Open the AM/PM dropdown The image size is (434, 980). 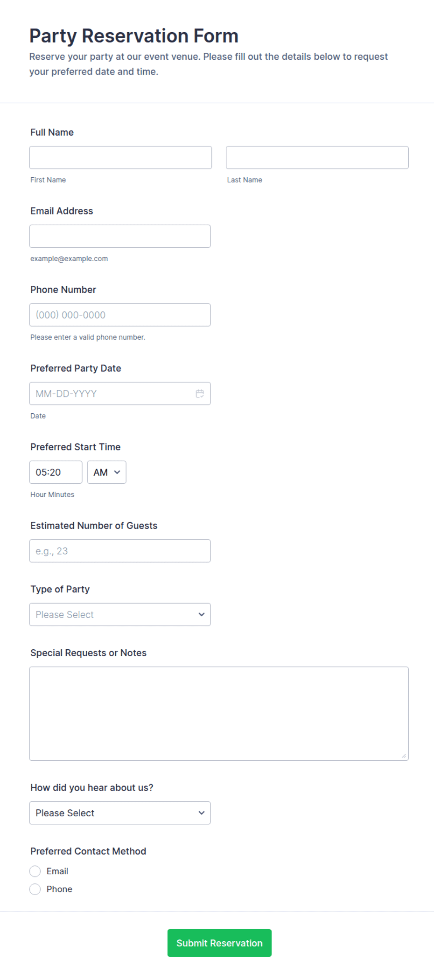click(106, 472)
